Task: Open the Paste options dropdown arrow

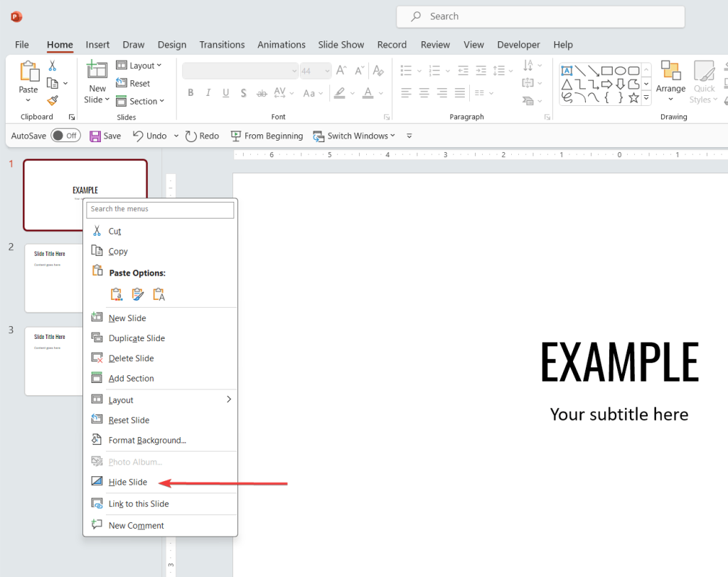Action: point(28,100)
